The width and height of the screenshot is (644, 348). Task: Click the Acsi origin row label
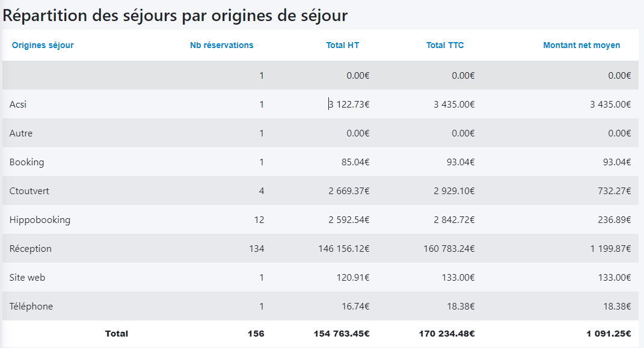[18, 105]
